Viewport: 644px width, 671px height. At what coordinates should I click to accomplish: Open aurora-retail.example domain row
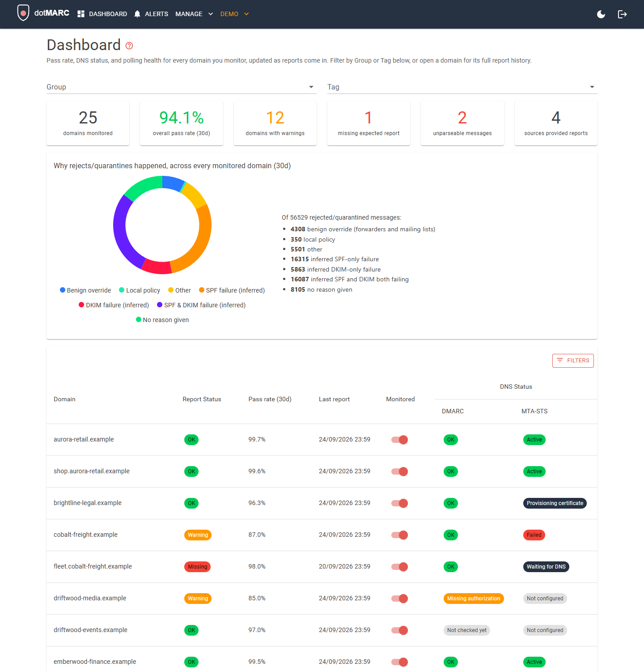click(322, 440)
